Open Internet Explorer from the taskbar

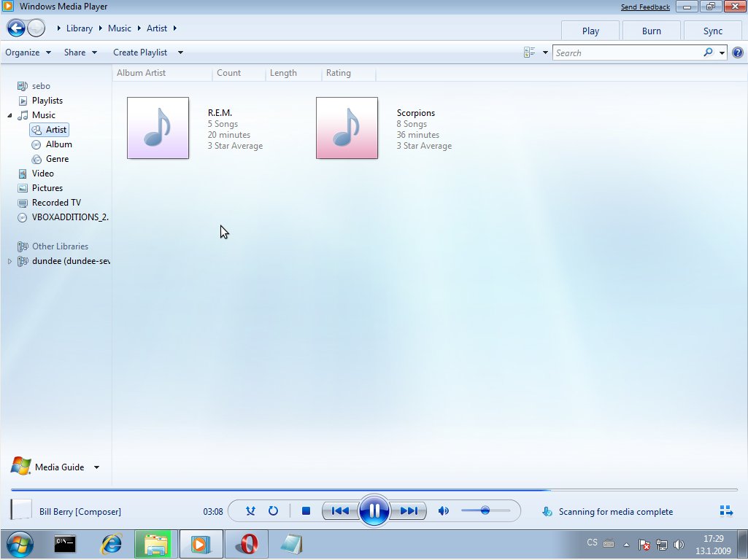[112, 544]
